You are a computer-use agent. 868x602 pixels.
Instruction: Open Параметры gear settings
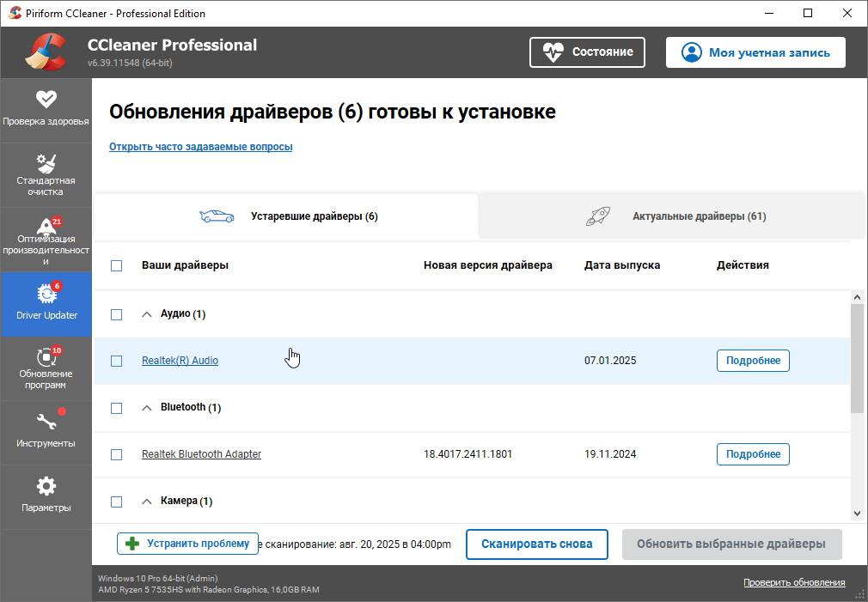46,496
